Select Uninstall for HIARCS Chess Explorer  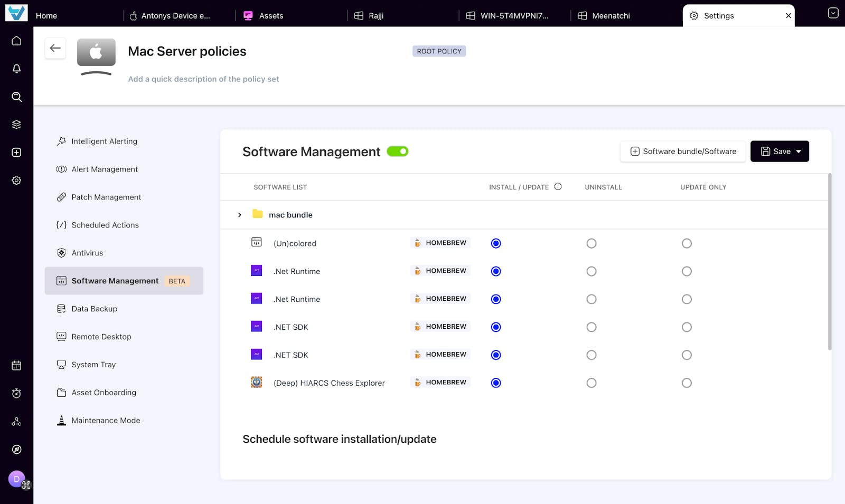click(x=591, y=383)
